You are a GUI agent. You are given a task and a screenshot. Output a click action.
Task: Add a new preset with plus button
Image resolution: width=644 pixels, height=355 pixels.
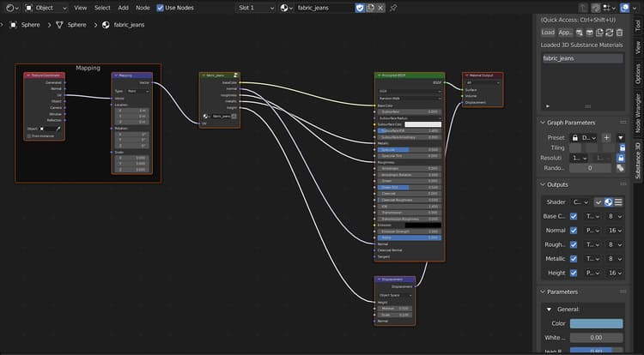point(606,138)
